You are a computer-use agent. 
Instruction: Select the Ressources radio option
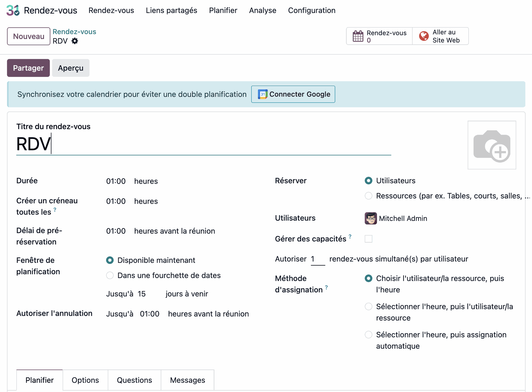click(368, 196)
